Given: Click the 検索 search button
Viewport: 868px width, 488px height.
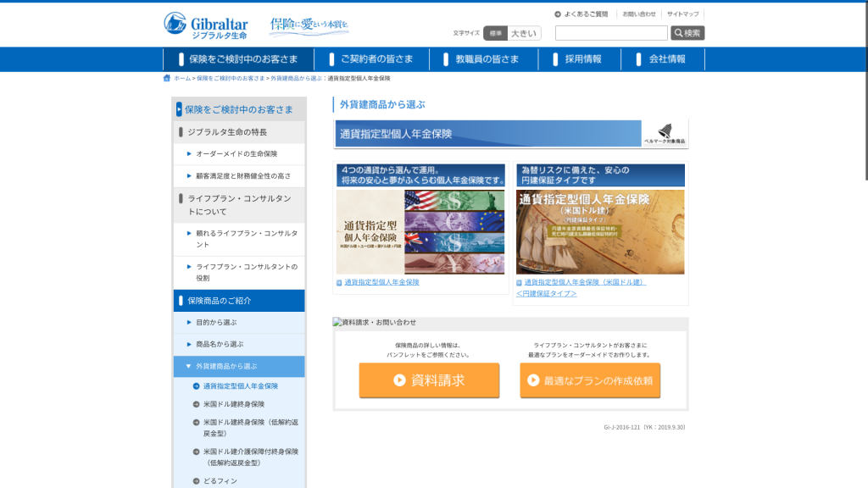Looking at the screenshot, I should pos(687,33).
